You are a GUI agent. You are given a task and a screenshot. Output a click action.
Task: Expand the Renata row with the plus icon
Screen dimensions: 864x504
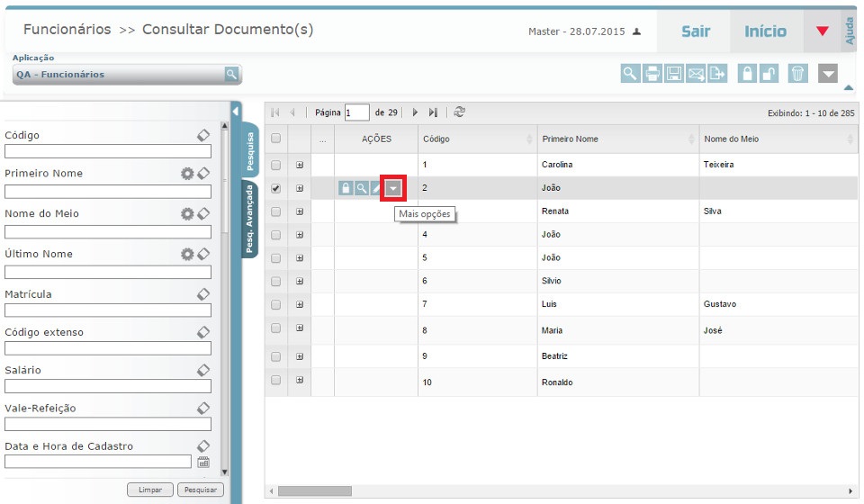pyautogui.click(x=300, y=211)
